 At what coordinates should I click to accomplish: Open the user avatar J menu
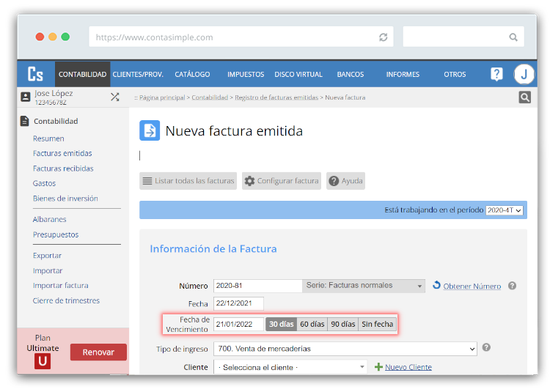pos(524,74)
